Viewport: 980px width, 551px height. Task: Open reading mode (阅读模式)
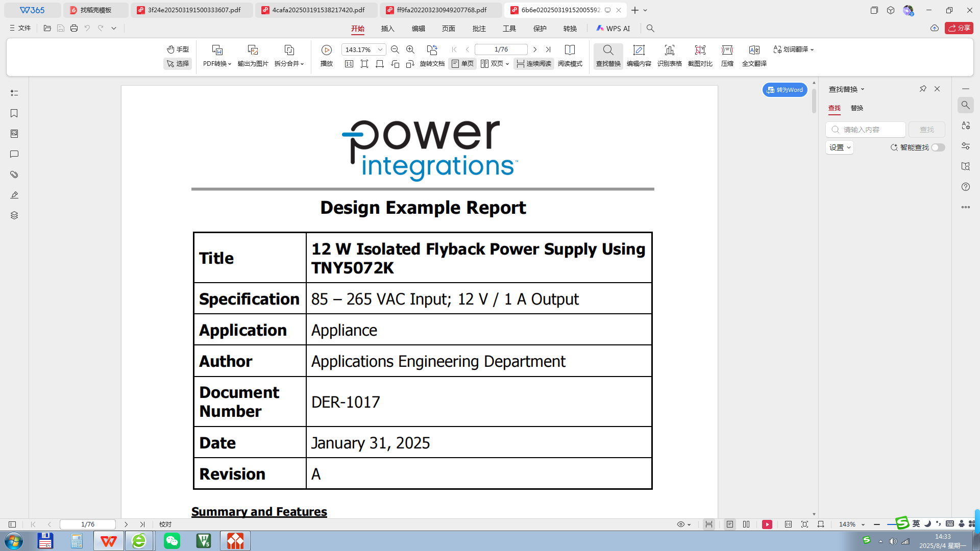570,56
